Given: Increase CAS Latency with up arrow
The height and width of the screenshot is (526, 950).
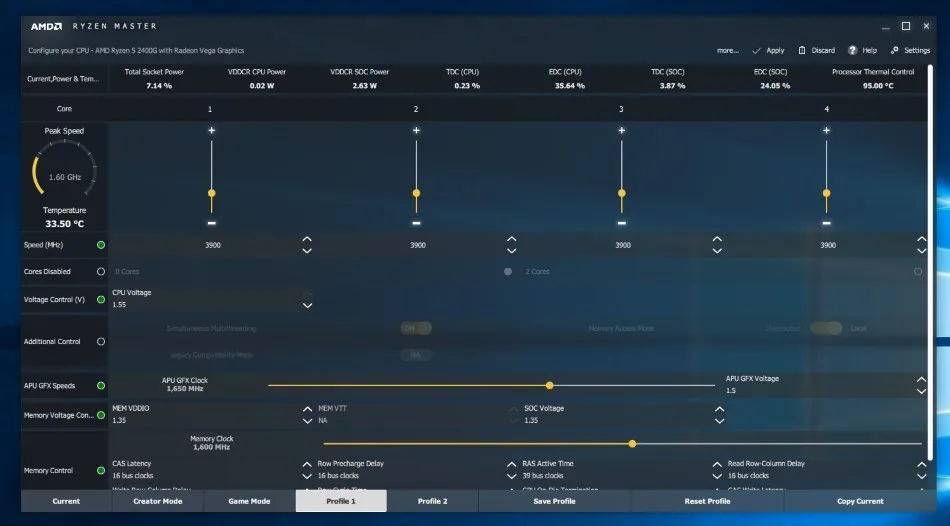Looking at the screenshot, I should point(307,464).
